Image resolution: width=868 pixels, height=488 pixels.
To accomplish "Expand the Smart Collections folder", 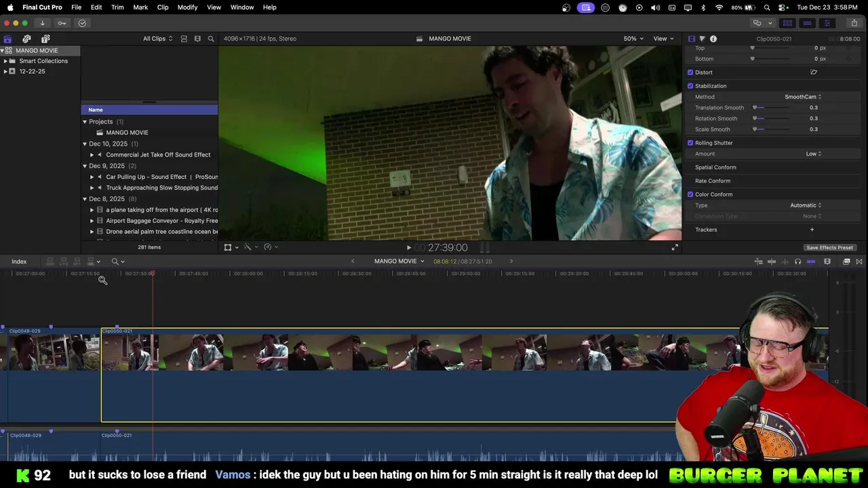I will point(5,61).
